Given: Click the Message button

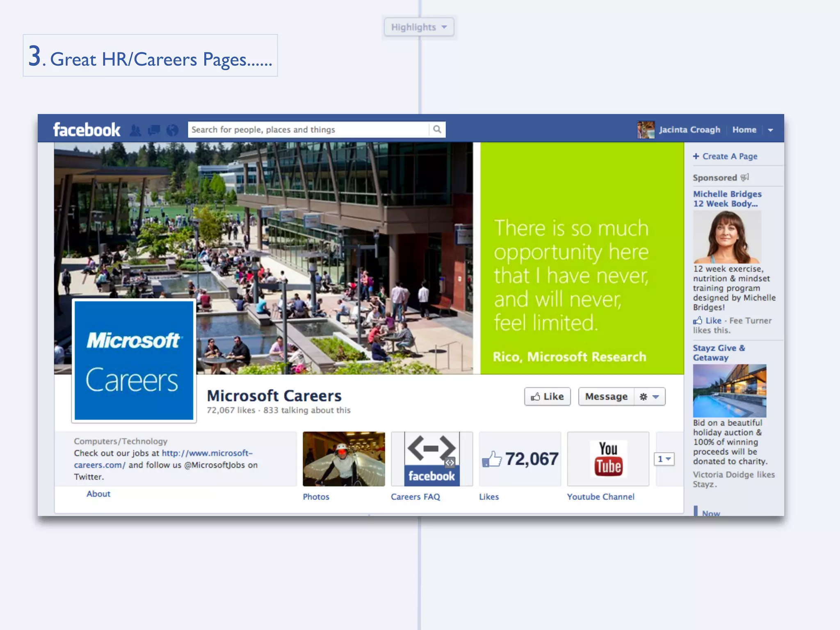Looking at the screenshot, I should coord(606,397).
